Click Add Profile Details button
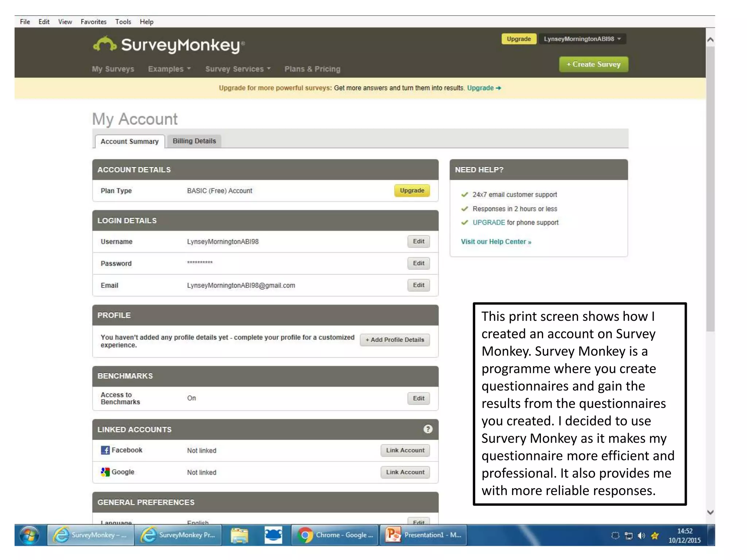 tap(395, 340)
